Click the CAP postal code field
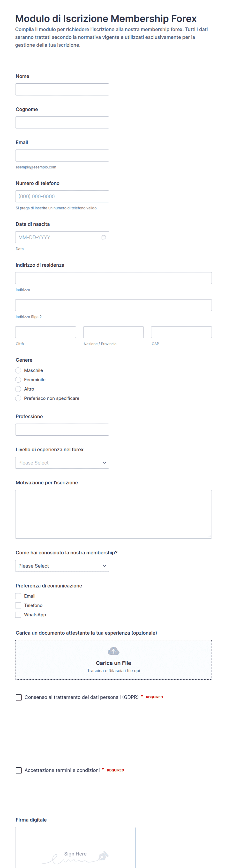The height and width of the screenshot is (868, 225). click(181, 332)
